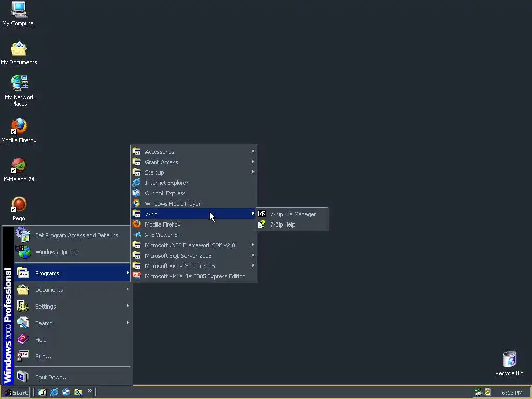
Task: Open Windows Media Player from Programs menu
Action: click(x=194, y=204)
